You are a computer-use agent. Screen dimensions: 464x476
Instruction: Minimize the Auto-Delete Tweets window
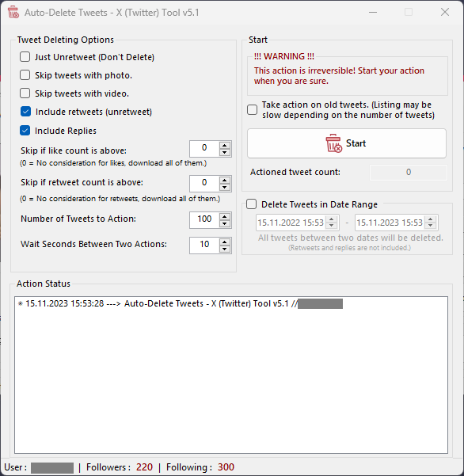pos(373,13)
